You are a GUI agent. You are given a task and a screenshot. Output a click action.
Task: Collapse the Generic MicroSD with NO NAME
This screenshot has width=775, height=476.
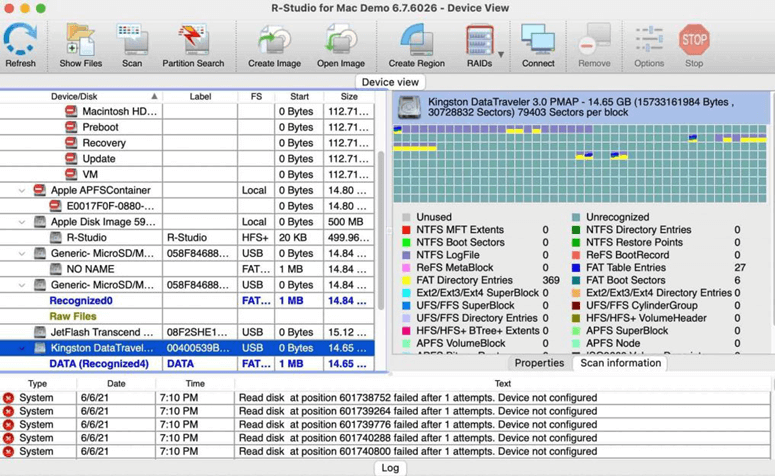22,254
